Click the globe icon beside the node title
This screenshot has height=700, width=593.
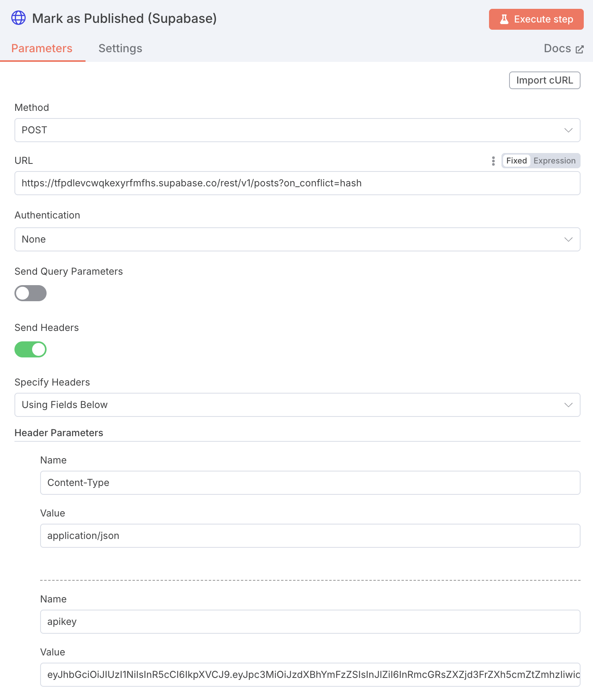(18, 18)
